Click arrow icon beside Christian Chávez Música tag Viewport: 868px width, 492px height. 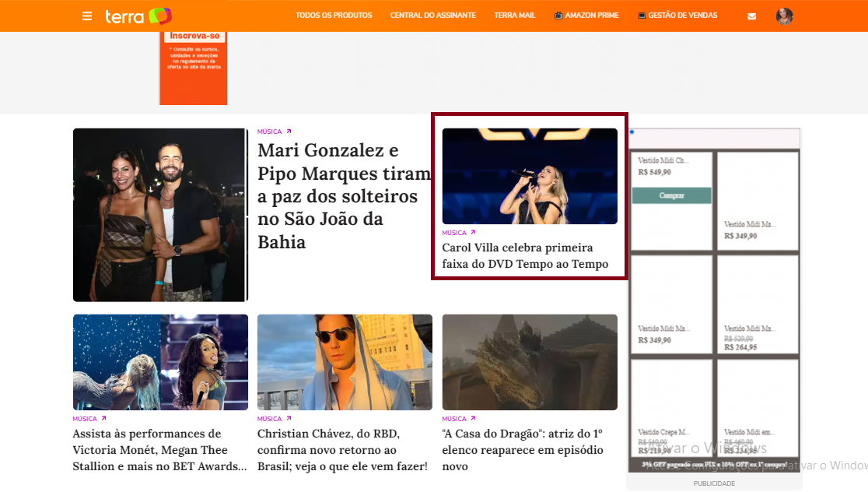(x=289, y=418)
